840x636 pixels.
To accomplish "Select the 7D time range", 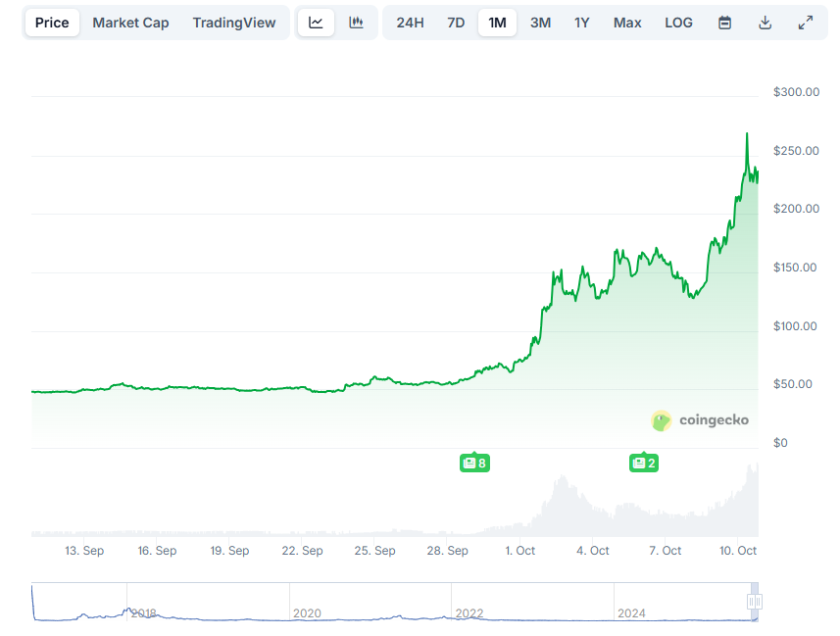I will click(x=456, y=23).
